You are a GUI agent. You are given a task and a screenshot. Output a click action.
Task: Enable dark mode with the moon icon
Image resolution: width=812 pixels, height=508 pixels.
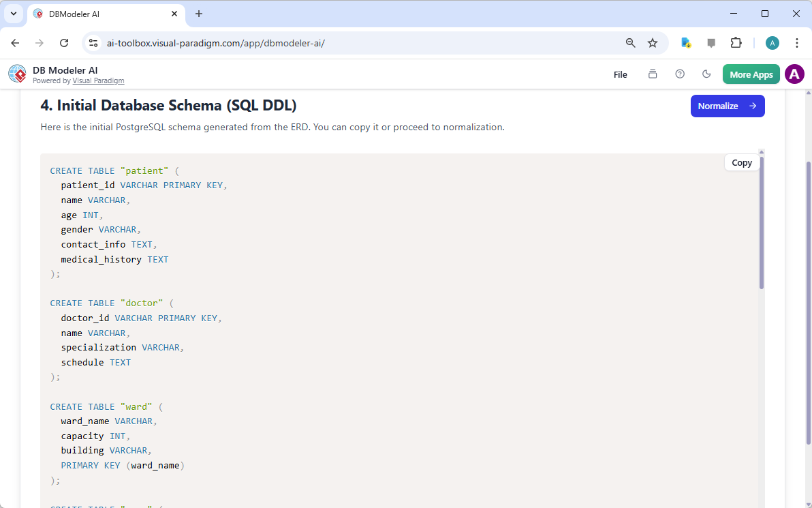(706, 74)
